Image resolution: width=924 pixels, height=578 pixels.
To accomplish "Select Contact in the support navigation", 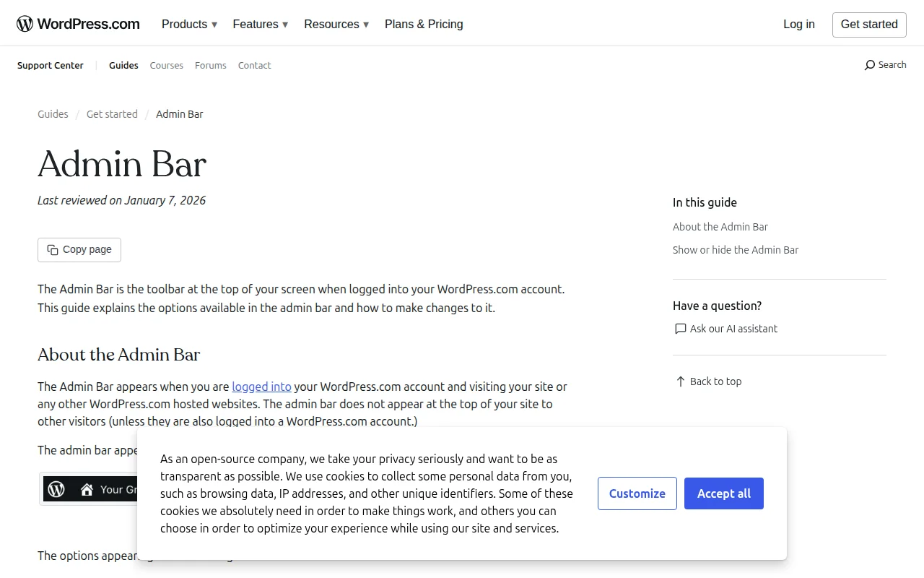I will pos(254,65).
